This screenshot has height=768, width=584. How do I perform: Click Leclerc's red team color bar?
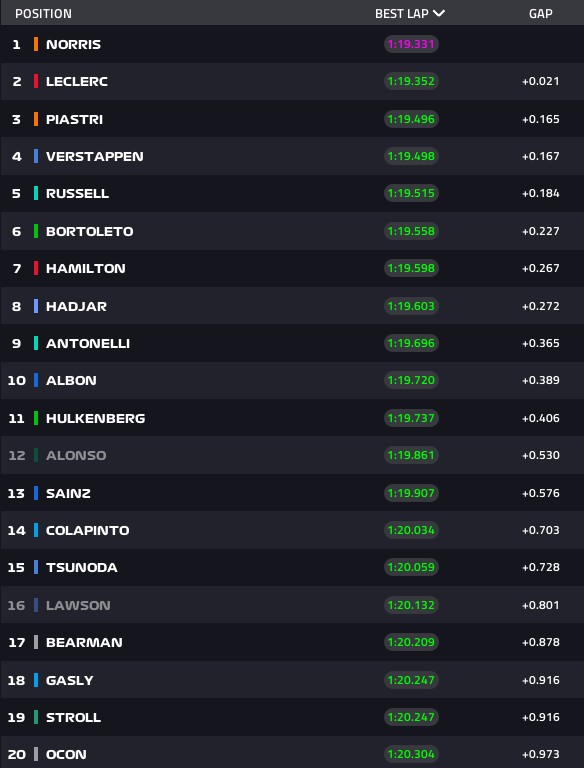[x=36, y=81]
